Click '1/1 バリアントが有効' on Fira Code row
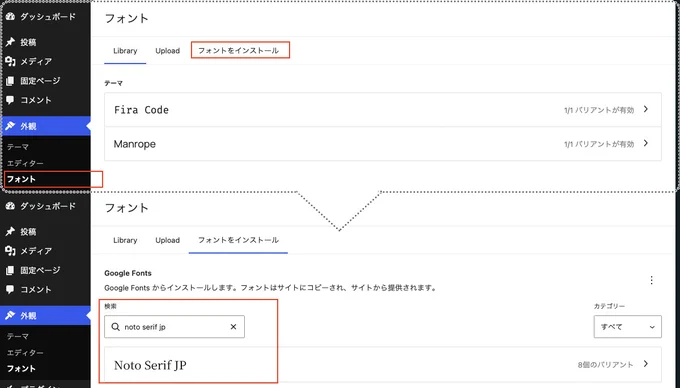 click(x=599, y=110)
